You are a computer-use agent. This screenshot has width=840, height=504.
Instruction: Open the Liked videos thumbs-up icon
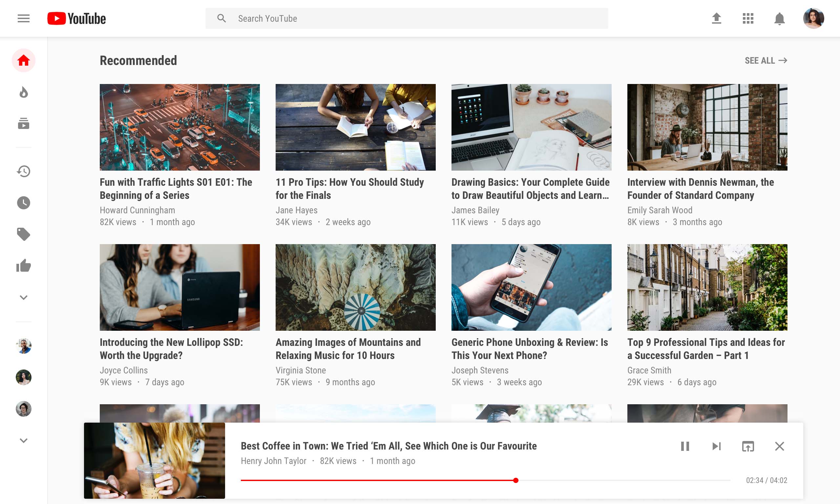(23, 265)
